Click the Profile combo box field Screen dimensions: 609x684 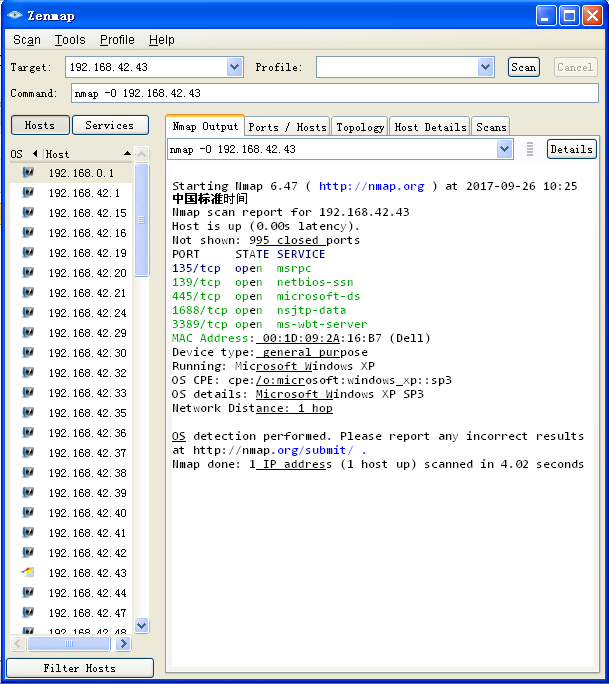pyautogui.click(x=397, y=67)
